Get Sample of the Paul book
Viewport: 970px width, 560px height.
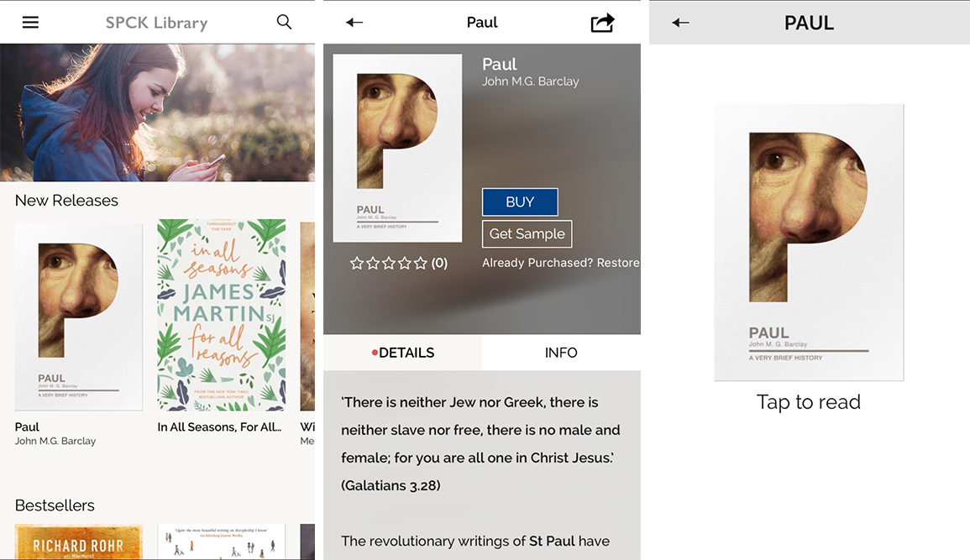(527, 233)
